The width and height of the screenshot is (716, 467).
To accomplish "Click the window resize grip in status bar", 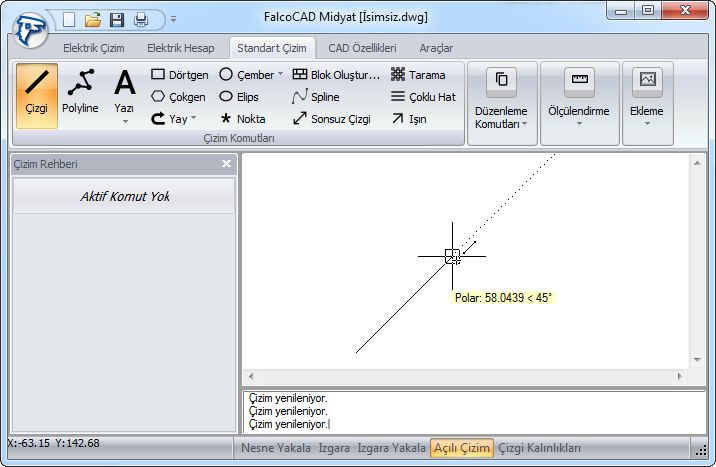I will point(700,451).
